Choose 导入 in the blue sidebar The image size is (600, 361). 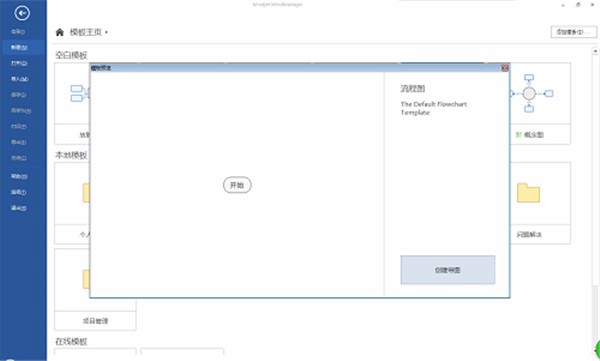coord(20,79)
